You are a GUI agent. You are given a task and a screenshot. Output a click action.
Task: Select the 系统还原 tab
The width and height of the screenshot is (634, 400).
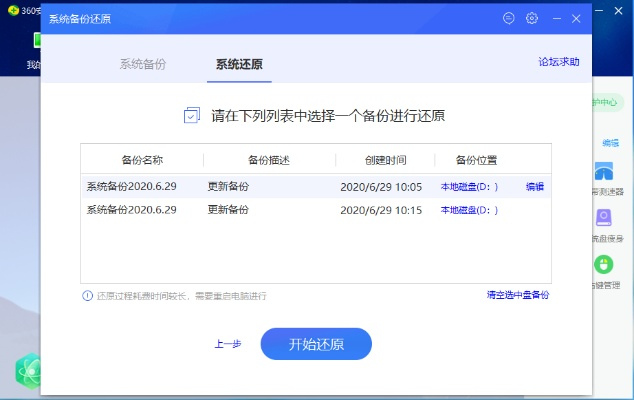pyautogui.click(x=239, y=64)
